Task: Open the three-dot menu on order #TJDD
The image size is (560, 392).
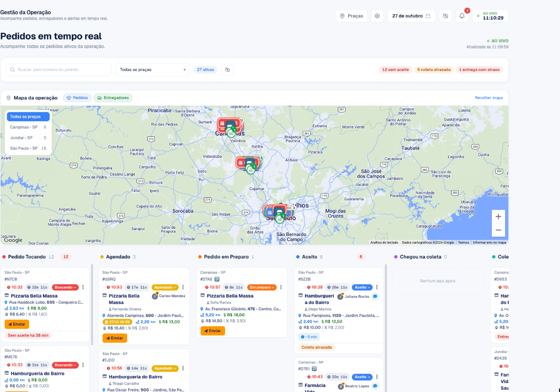Action: [x=183, y=368]
